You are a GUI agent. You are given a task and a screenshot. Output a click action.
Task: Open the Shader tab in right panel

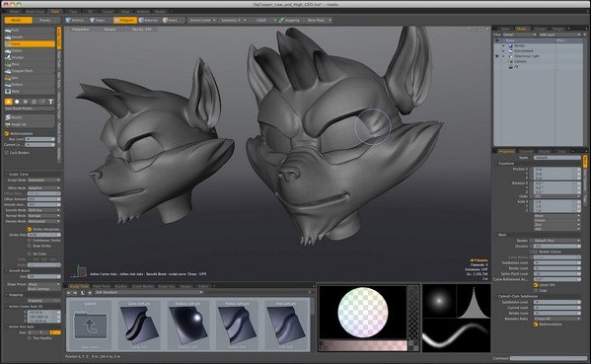[x=521, y=29]
